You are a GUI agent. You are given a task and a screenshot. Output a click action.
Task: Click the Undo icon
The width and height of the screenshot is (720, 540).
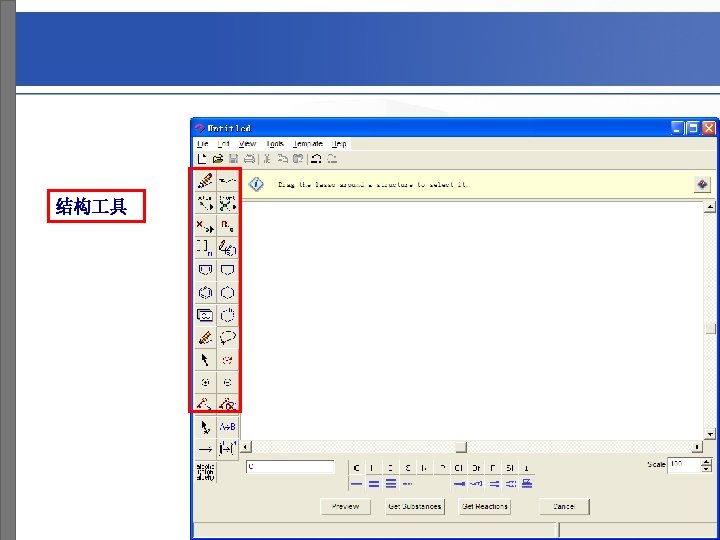[x=316, y=159]
